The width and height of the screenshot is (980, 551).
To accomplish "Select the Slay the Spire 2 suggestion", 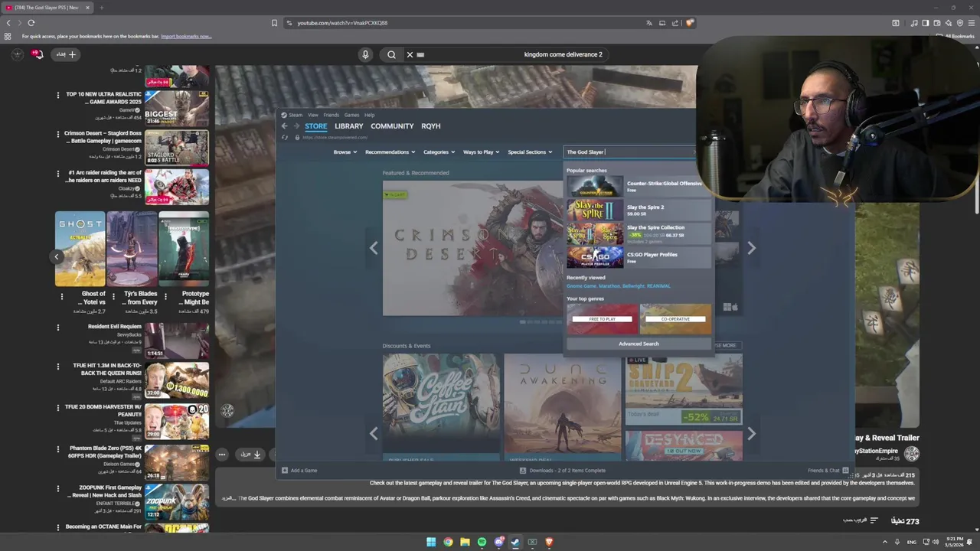I will pyautogui.click(x=638, y=210).
